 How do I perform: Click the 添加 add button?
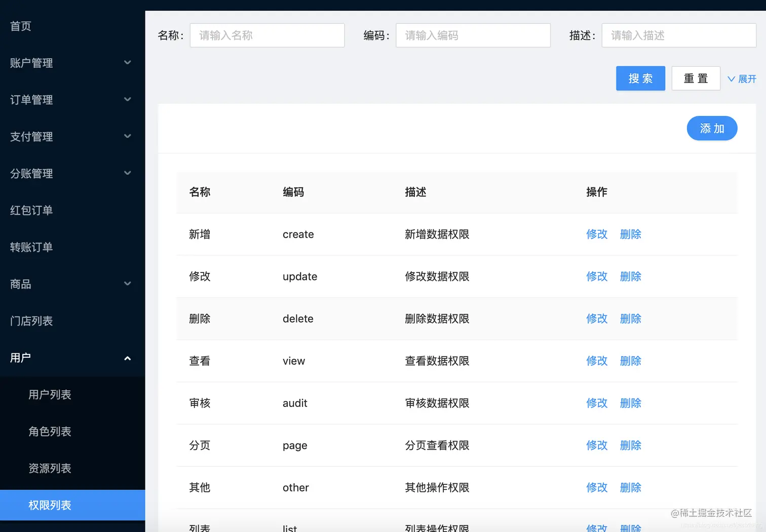point(712,129)
